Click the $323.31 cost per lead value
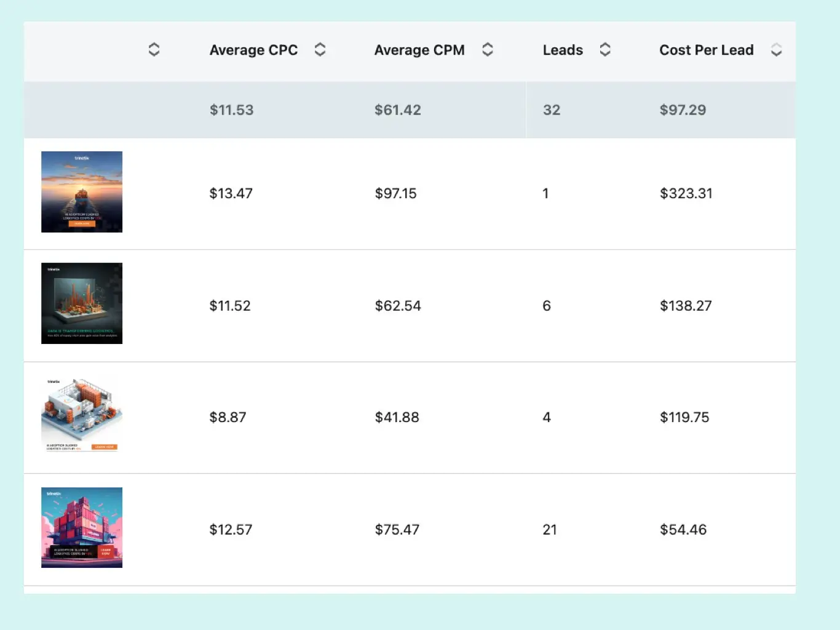 coord(686,194)
